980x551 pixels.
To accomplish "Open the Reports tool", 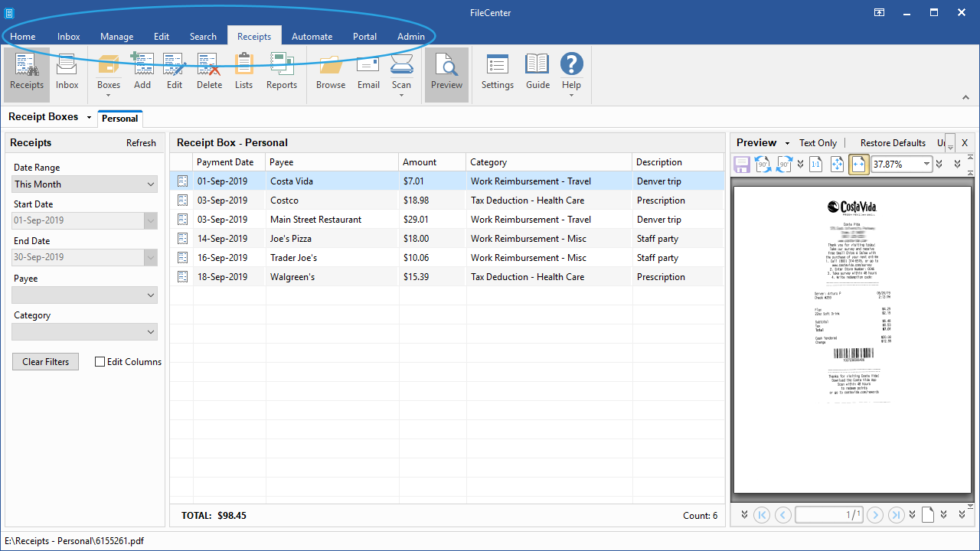I will pos(282,72).
